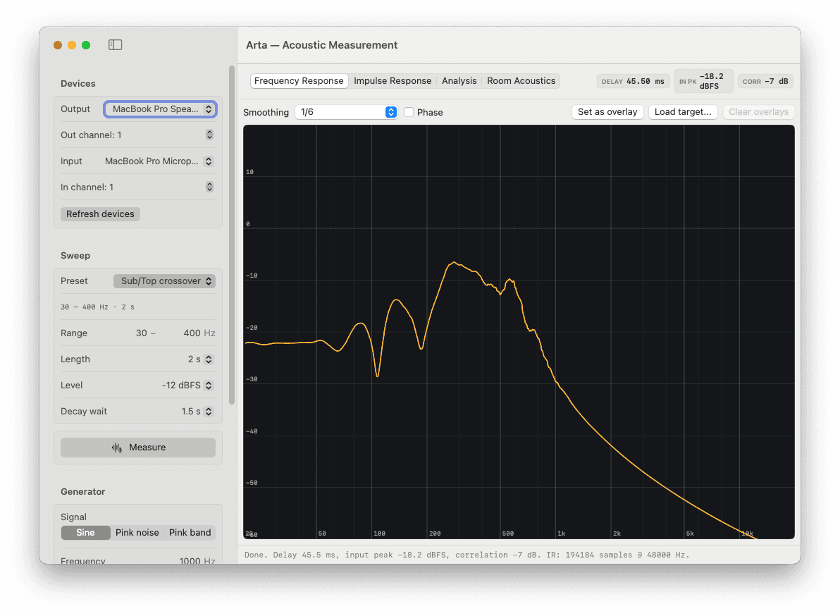The height and width of the screenshot is (616, 840).
Task: Click the yellow minimize window button
Action: (72, 45)
